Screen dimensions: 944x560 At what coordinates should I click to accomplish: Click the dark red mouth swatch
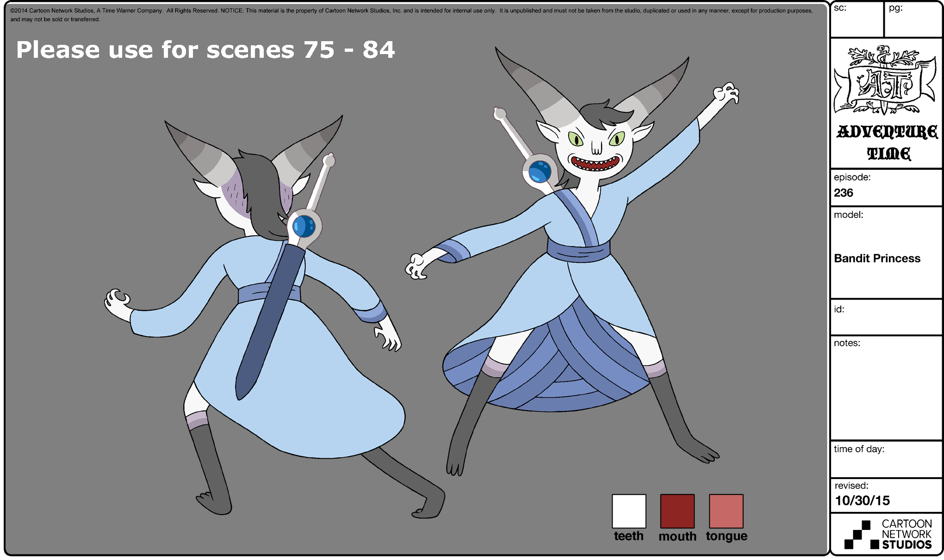677,511
